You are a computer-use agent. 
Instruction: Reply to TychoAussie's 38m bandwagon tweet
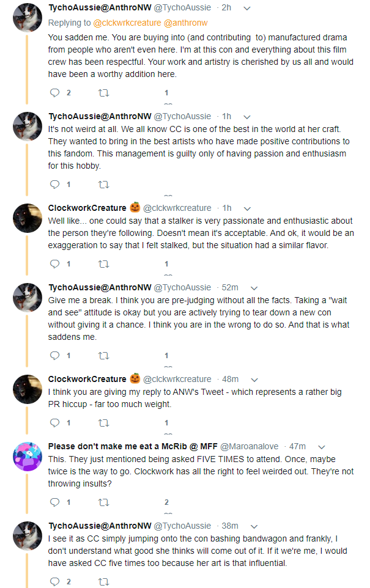(54, 581)
